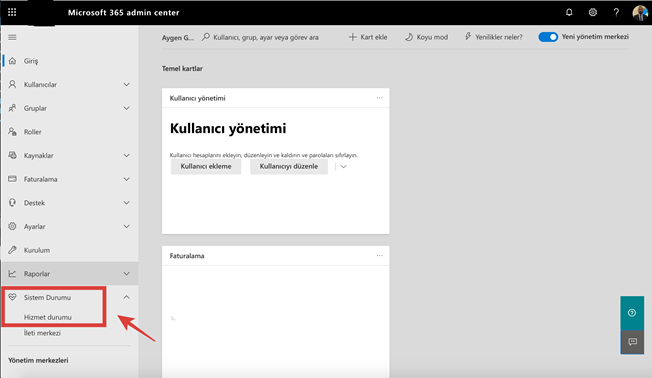Screen dimensions: 652x378
Task: Focus the Kullanıcı, grup, ayar search box
Action: pos(266,37)
